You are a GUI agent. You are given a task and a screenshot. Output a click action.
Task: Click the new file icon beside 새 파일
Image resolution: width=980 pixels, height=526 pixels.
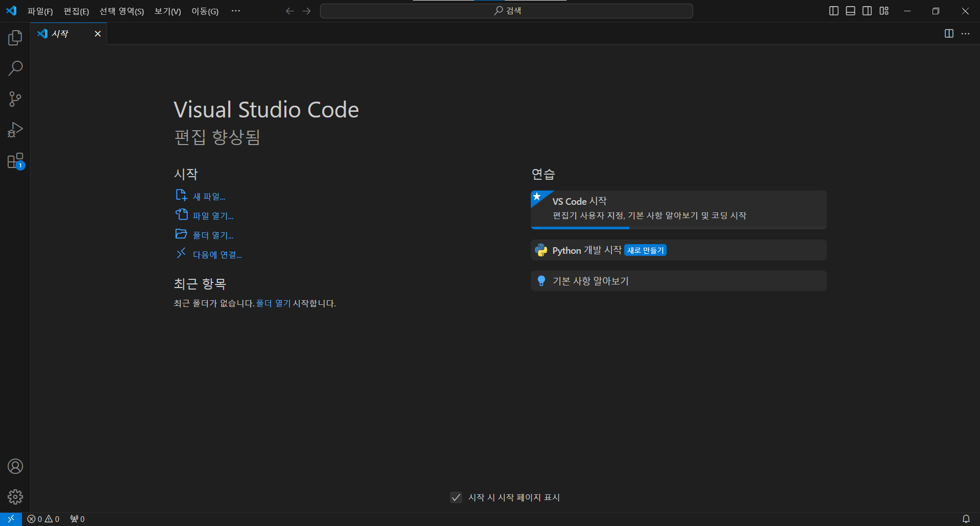pyautogui.click(x=181, y=196)
